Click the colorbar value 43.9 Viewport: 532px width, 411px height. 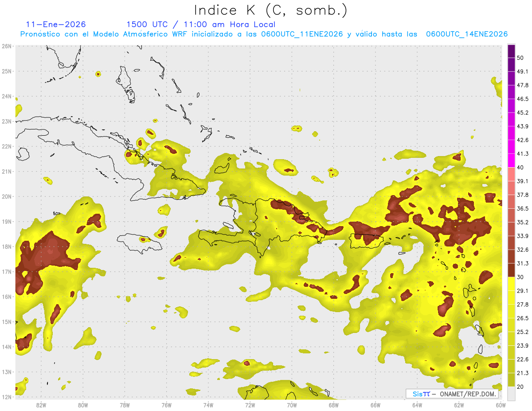click(522, 126)
